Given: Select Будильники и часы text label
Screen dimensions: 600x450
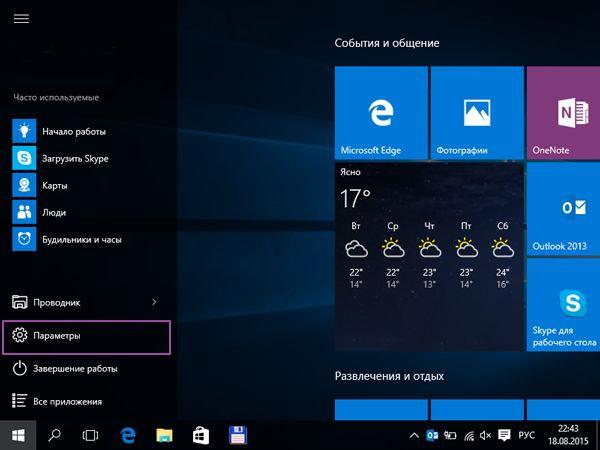Looking at the screenshot, I should [x=82, y=240].
